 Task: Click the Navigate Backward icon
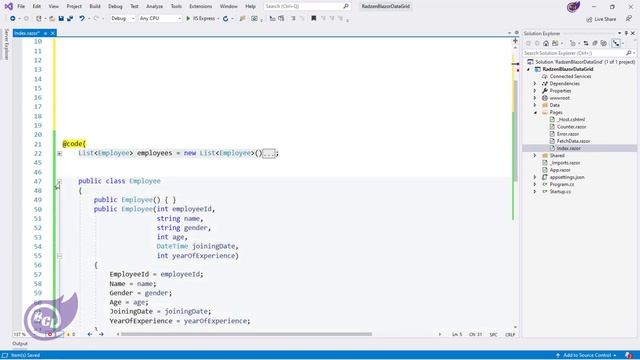click(13, 18)
